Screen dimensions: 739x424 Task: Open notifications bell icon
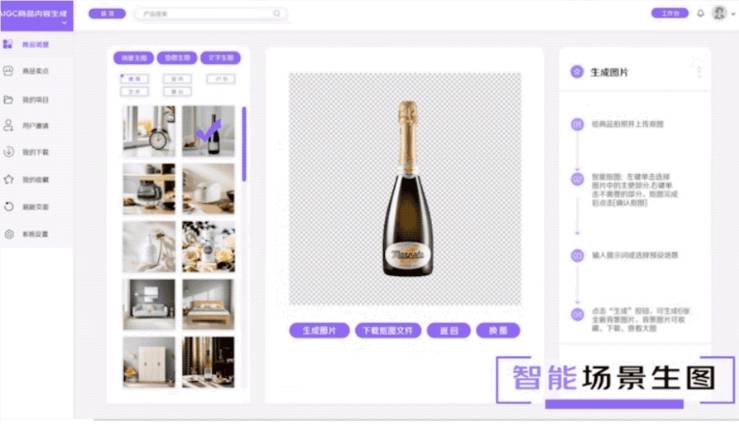(x=700, y=13)
